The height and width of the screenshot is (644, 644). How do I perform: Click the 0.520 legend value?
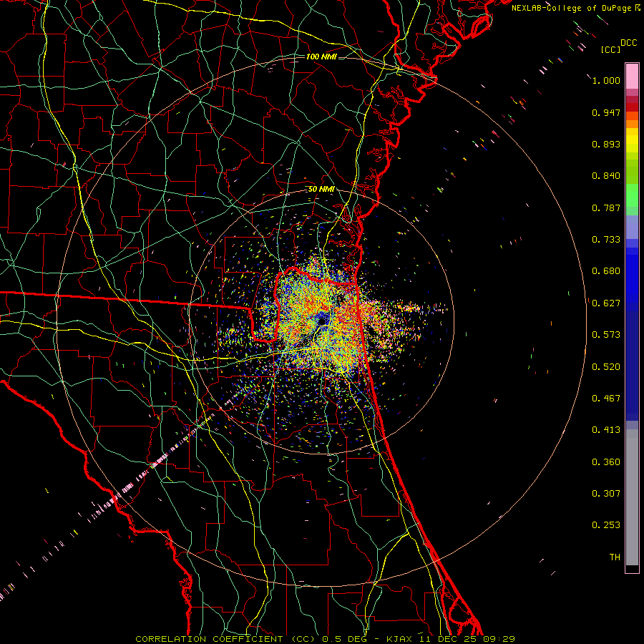606,367
